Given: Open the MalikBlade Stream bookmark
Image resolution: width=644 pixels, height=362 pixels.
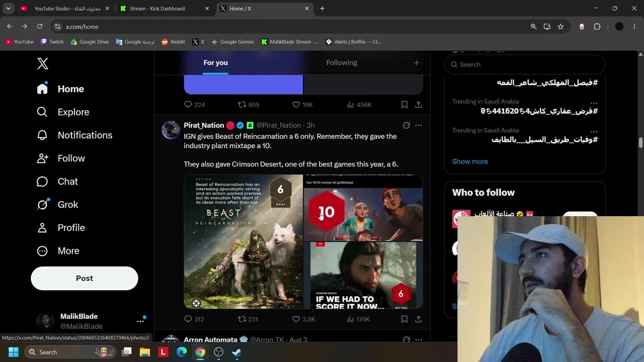Looking at the screenshot, I should click(290, 42).
